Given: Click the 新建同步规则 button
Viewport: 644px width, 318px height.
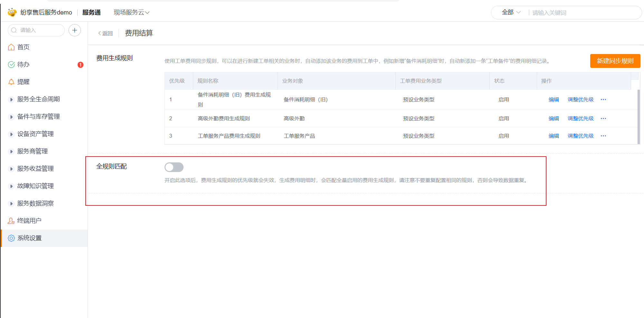Looking at the screenshot, I should coord(615,61).
